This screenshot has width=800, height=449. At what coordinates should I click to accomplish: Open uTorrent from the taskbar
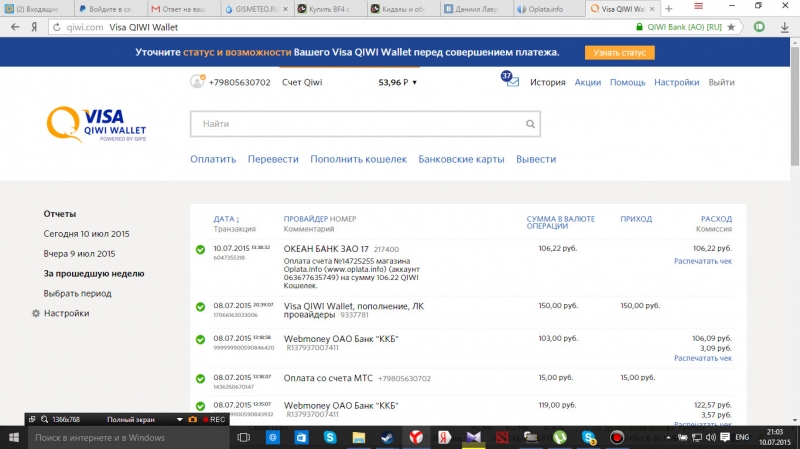tap(560, 438)
